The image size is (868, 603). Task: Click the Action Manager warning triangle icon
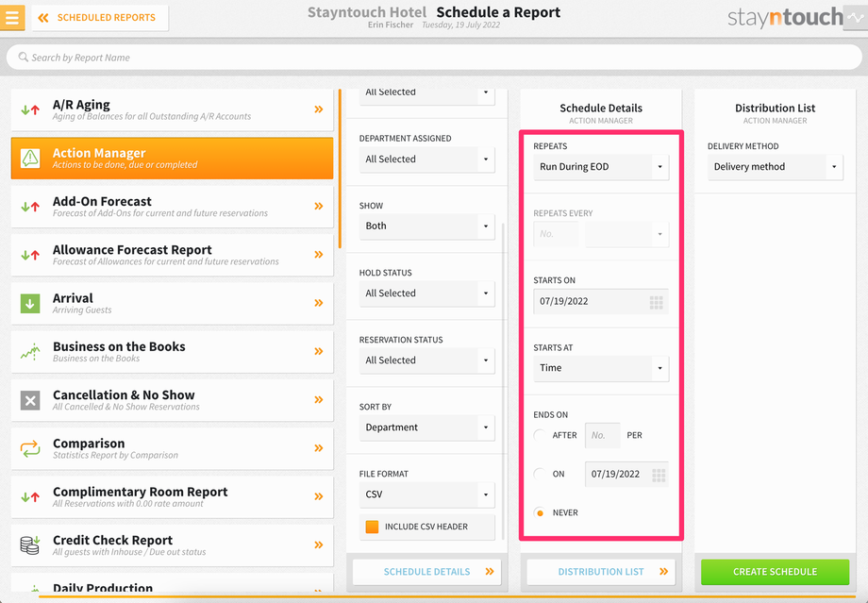pos(30,159)
